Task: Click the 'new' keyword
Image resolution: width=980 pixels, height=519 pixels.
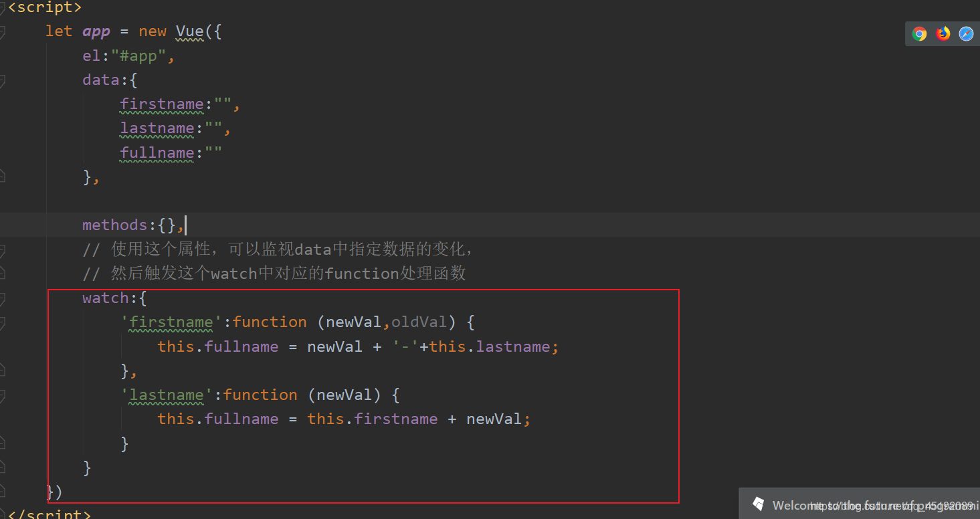Action: point(153,31)
